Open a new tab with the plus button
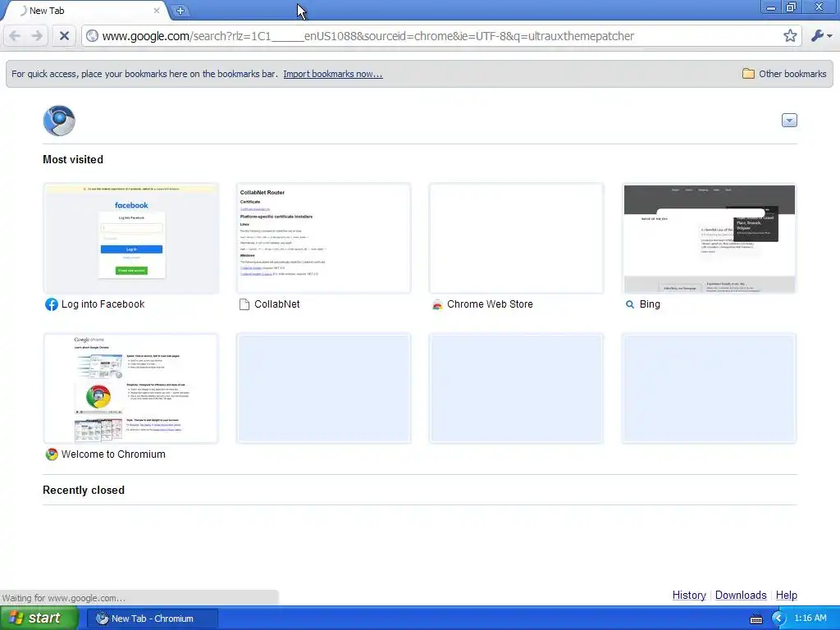Image resolution: width=840 pixels, height=630 pixels. [x=180, y=10]
